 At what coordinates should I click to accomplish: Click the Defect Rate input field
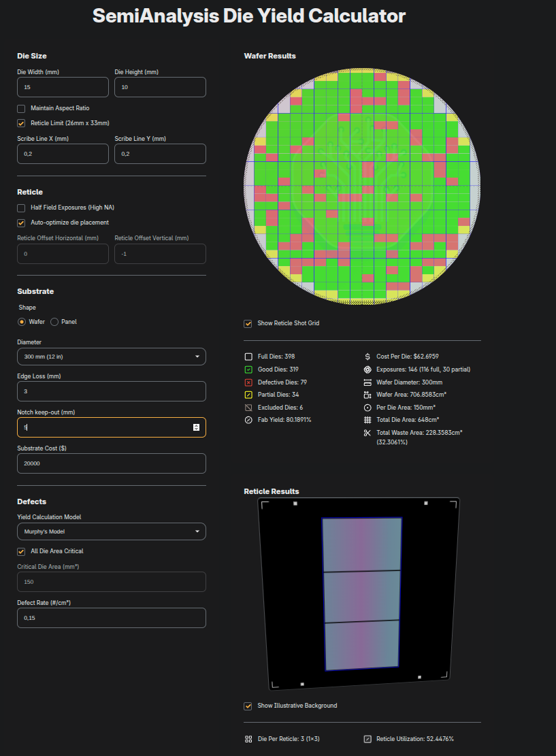point(112,618)
